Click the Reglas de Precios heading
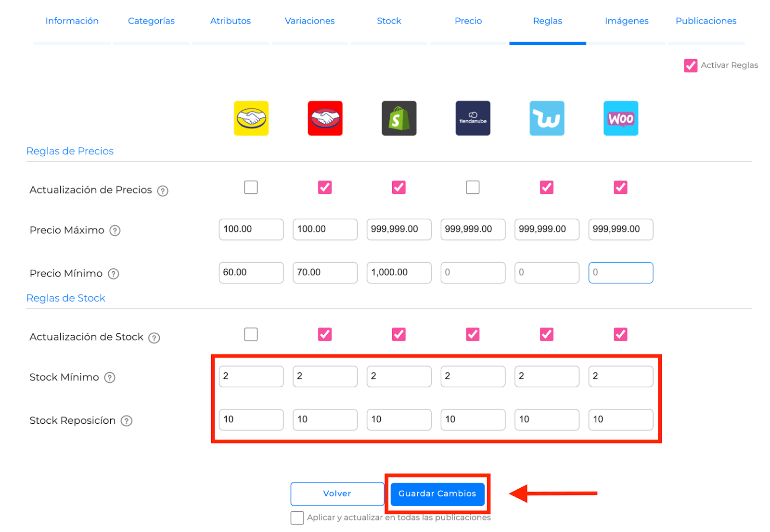 coord(70,151)
